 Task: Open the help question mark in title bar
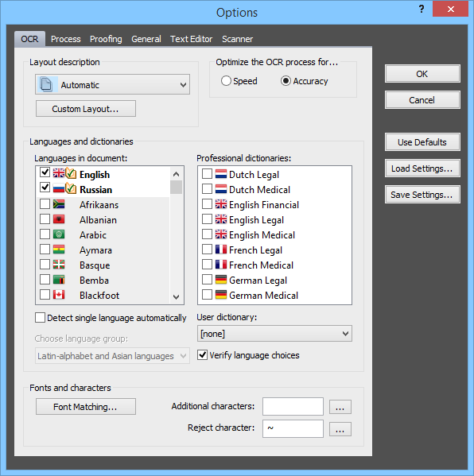pyautogui.click(x=422, y=9)
